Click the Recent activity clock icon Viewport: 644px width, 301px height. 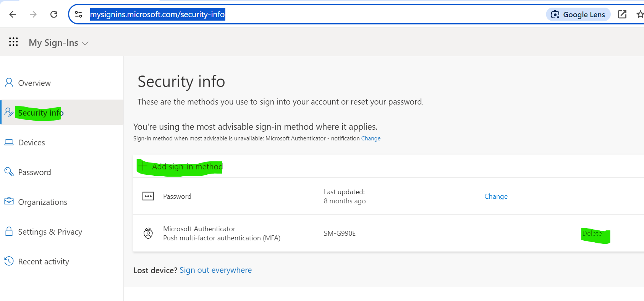point(9,261)
